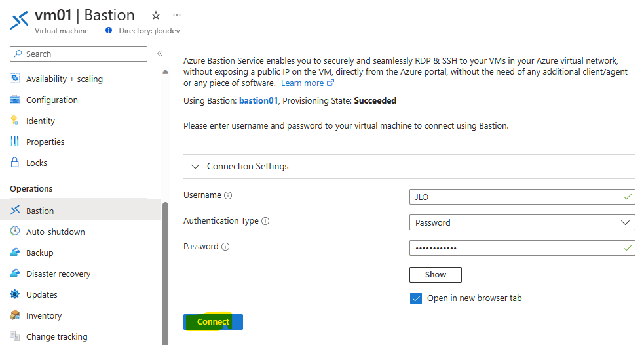Click the sidebar Search box
644x345 pixels.
[x=79, y=54]
